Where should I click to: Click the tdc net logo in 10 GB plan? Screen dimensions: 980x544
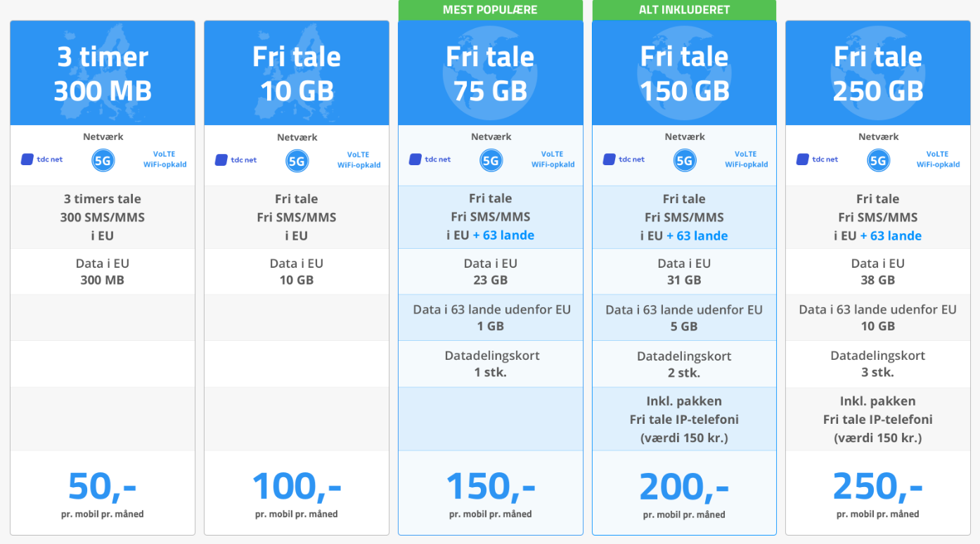point(236,160)
